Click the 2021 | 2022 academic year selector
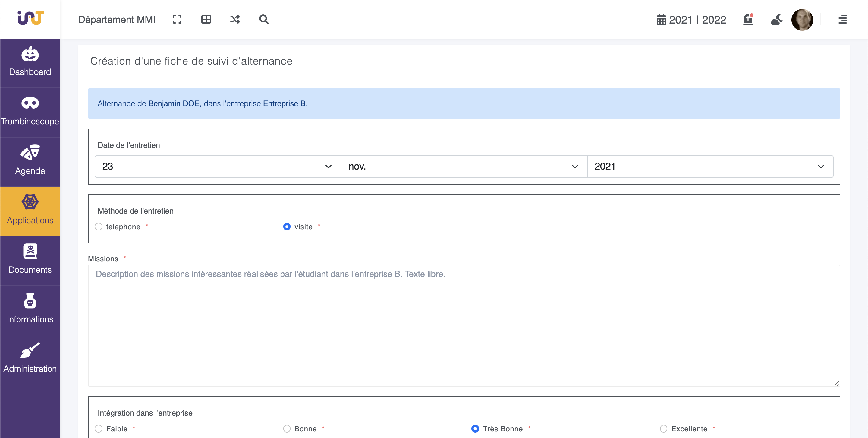The width and height of the screenshot is (868, 438). [691, 20]
